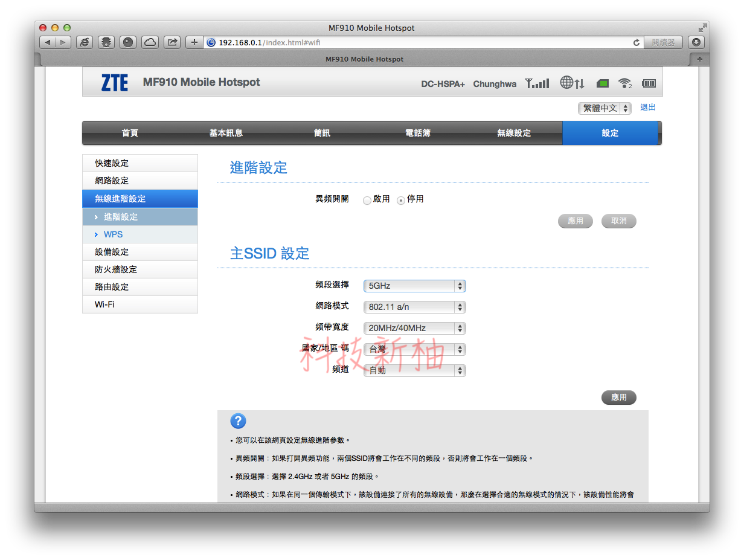The height and width of the screenshot is (560, 744).
Task: Open iCloud Tabs cloud icon
Action: [x=150, y=42]
